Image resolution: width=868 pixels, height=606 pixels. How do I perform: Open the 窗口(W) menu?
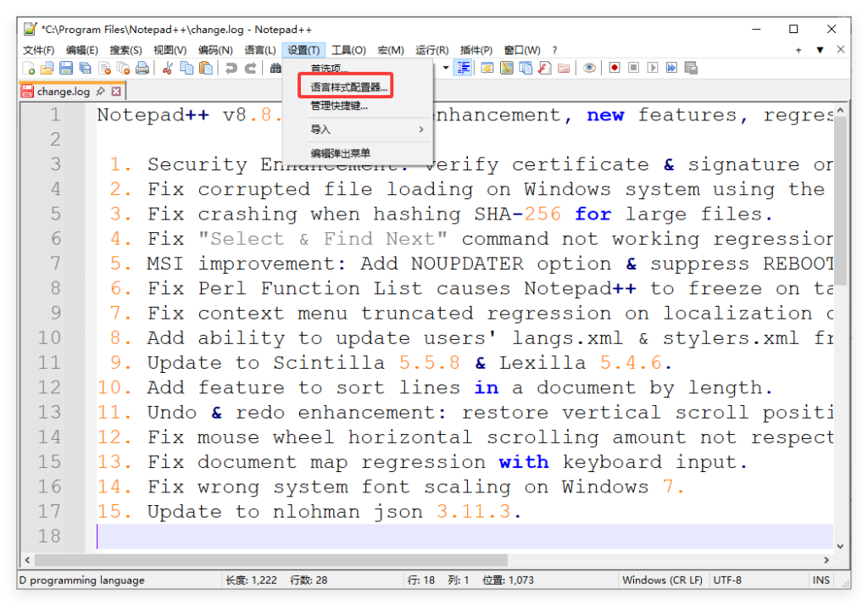522,50
